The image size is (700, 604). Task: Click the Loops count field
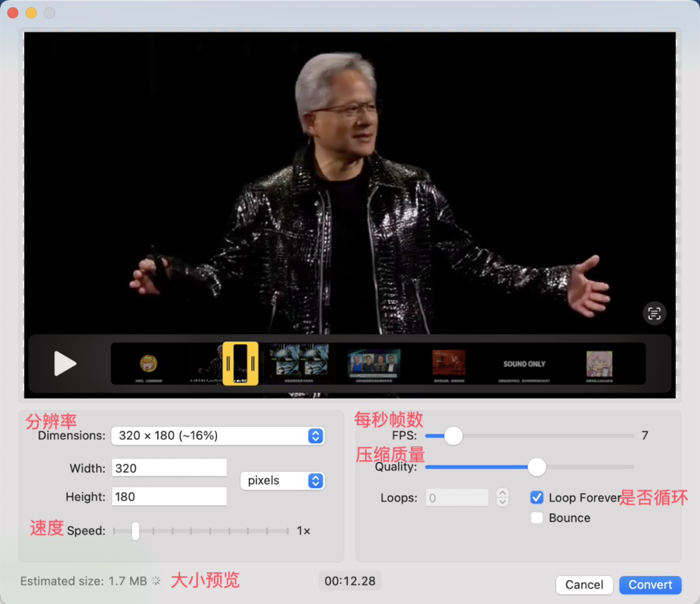click(x=457, y=497)
